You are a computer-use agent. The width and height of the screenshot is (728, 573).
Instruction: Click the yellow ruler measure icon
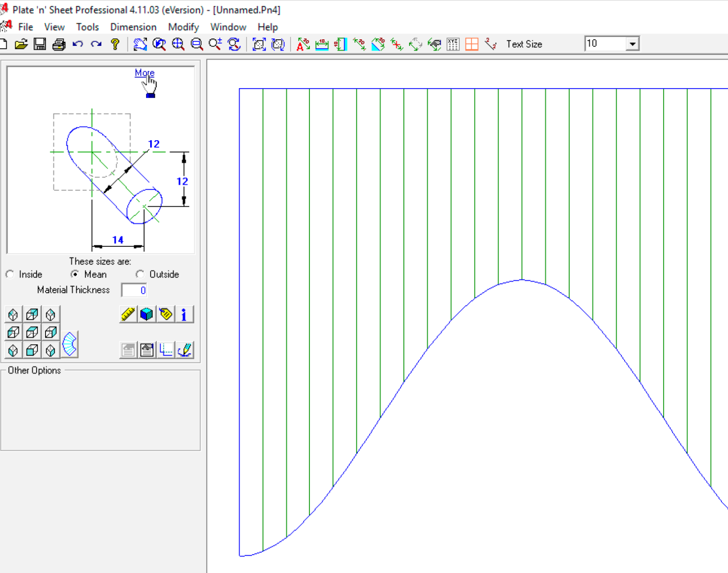127,314
